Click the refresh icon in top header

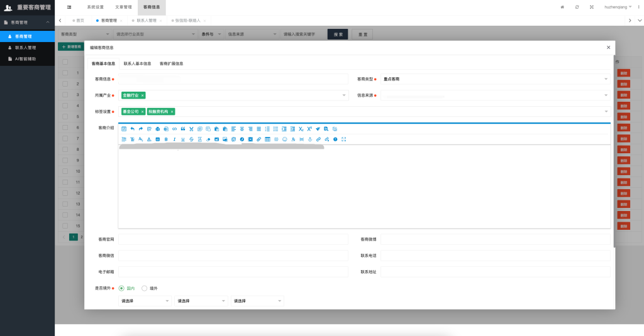577,7
